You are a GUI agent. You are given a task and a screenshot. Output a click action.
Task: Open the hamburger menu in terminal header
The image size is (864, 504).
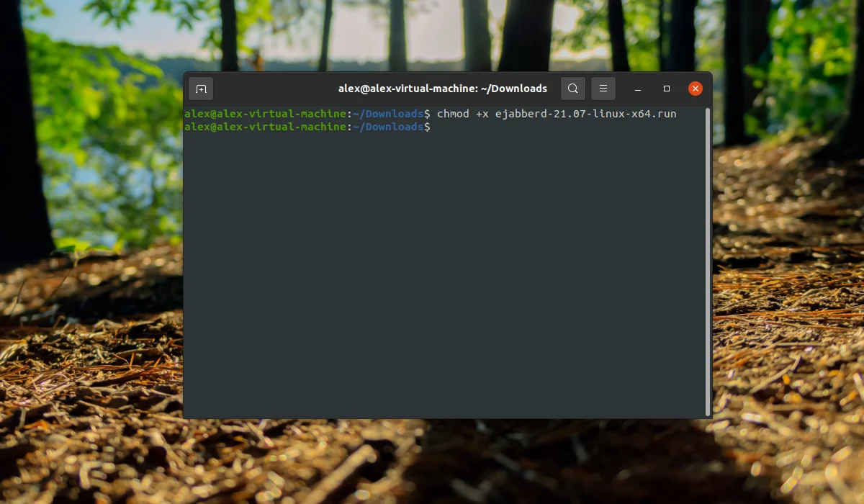[603, 89]
